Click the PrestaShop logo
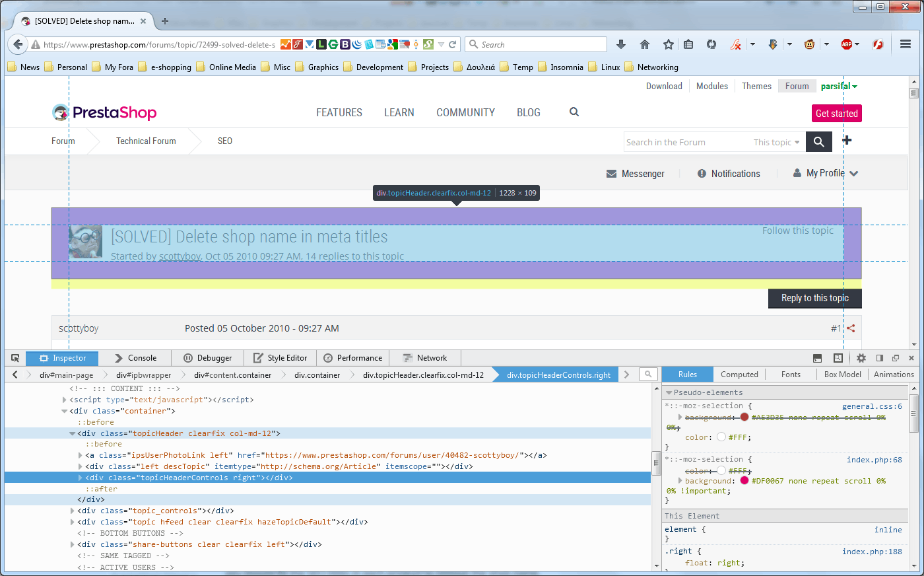The image size is (924, 576). coord(104,112)
